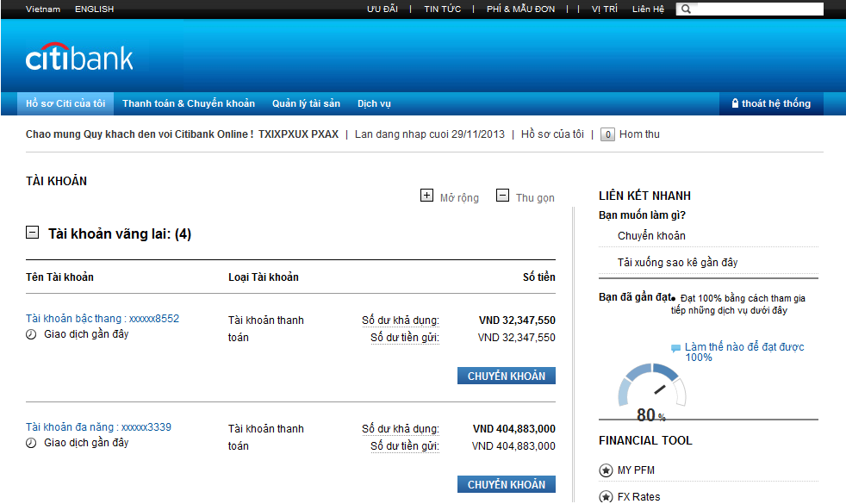This screenshot has height=504, width=846.
Task: Collapse all accounts with Thu gọn
Action: point(535,197)
